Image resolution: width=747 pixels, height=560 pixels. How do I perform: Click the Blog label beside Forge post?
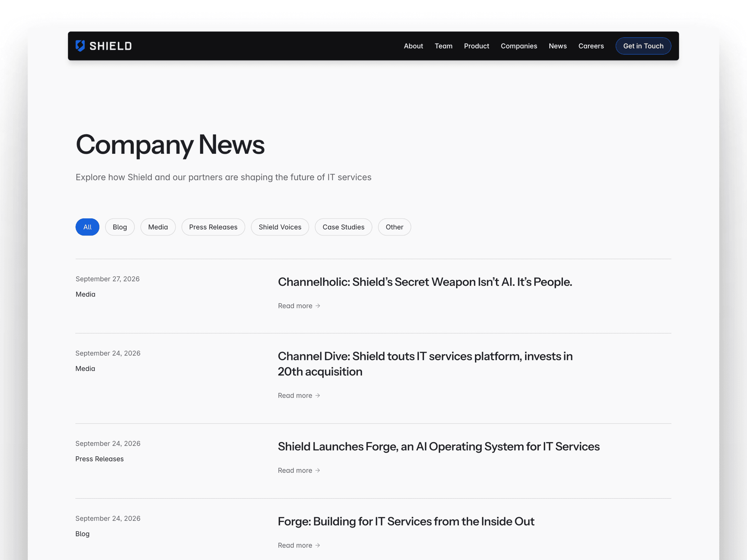[82, 534]
